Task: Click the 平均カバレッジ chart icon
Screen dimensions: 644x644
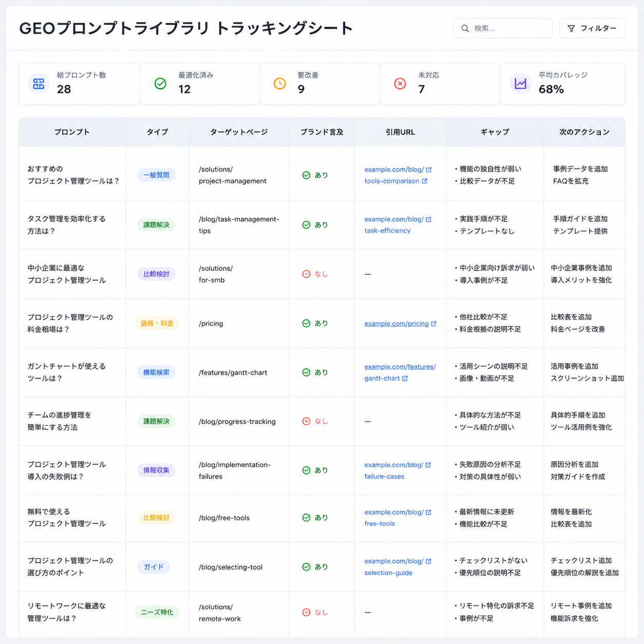Action: pyautogui.click(x=520, y=83)
